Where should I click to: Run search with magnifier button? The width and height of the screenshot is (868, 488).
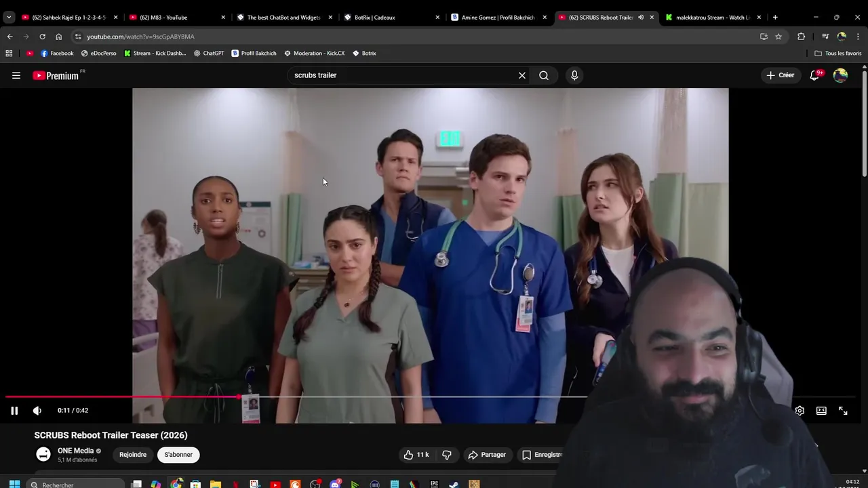(544, 75)
